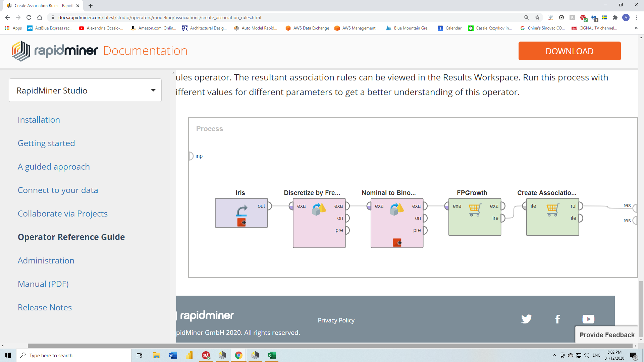Open the AWS Data Exchange bookmark
The width and height of the screenshot is (644, 362).
307,28
